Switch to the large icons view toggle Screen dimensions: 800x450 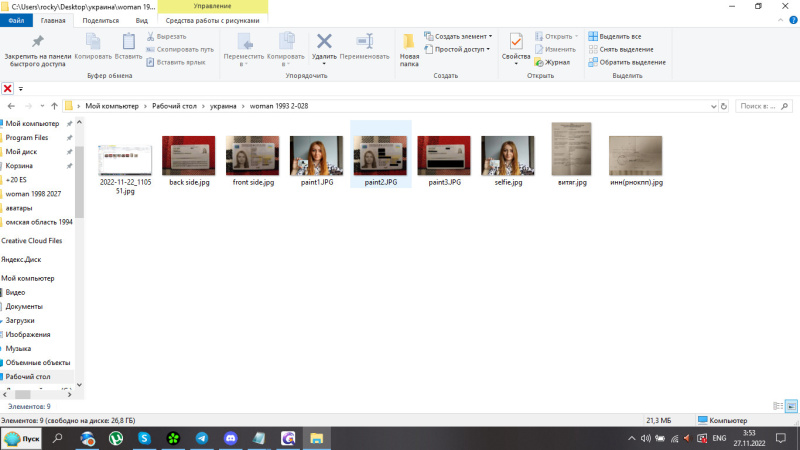coord(791,406)
